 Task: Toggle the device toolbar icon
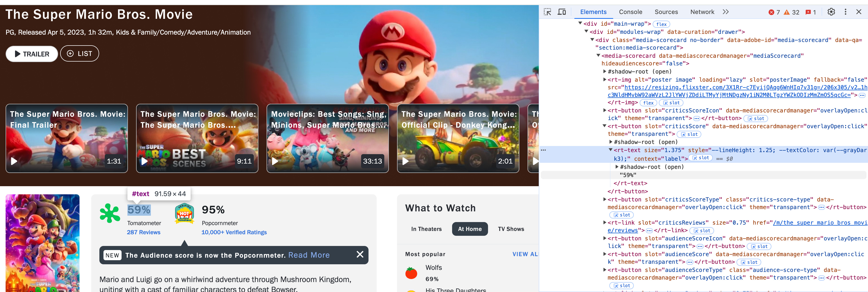point(561,12)
